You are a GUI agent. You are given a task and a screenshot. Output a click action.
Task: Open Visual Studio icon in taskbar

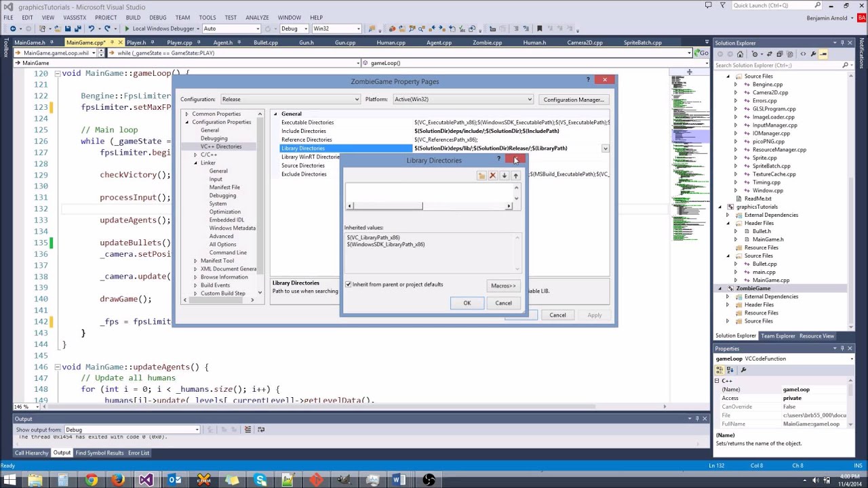pyautogui.click(x=146, y=480)
